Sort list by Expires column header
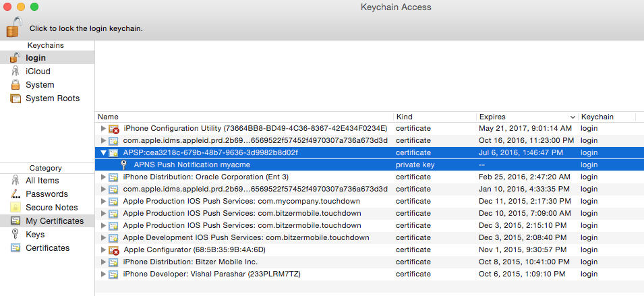Screen dimensions: 644x296 526,117
